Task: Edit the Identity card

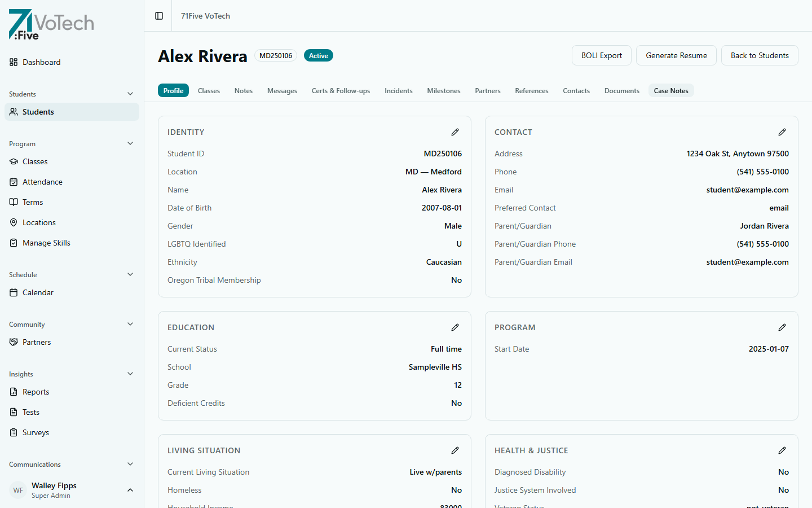Action: click(455, 132)
